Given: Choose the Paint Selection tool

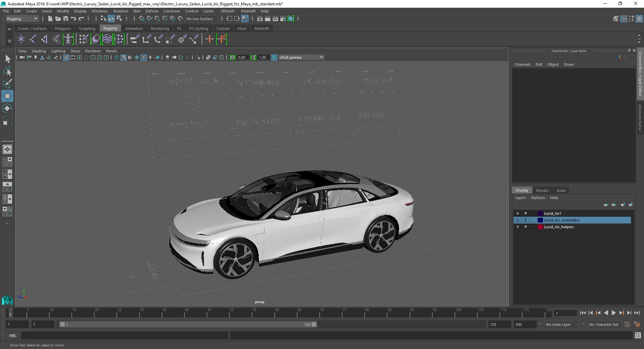Looking at the screenshot, I should (x=7, y=84).
